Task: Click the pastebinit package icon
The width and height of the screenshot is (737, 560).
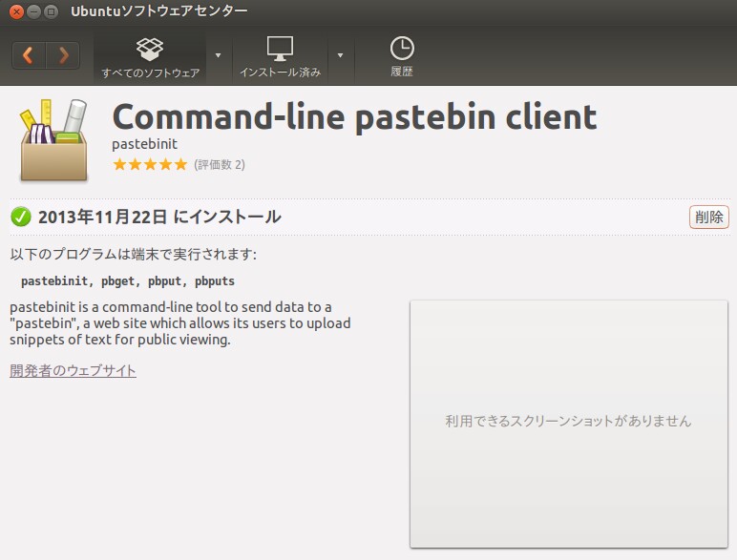Action: [x=53, y=140]
